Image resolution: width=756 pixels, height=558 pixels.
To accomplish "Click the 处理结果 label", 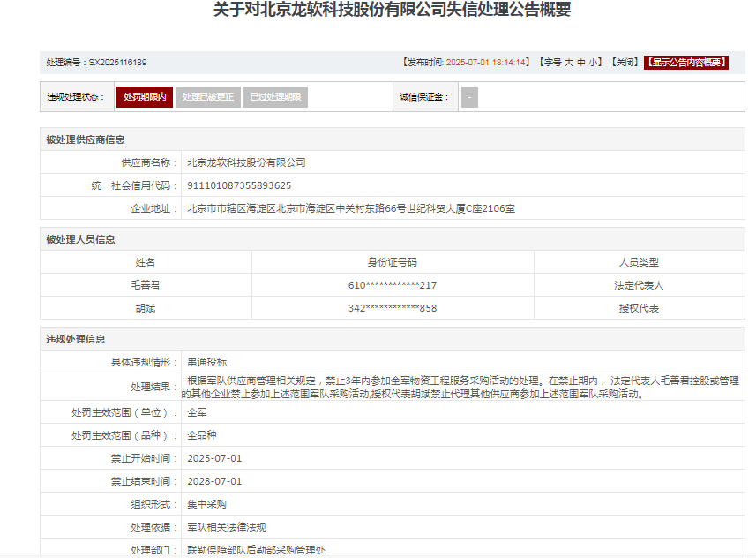I will tap(153, 387).
